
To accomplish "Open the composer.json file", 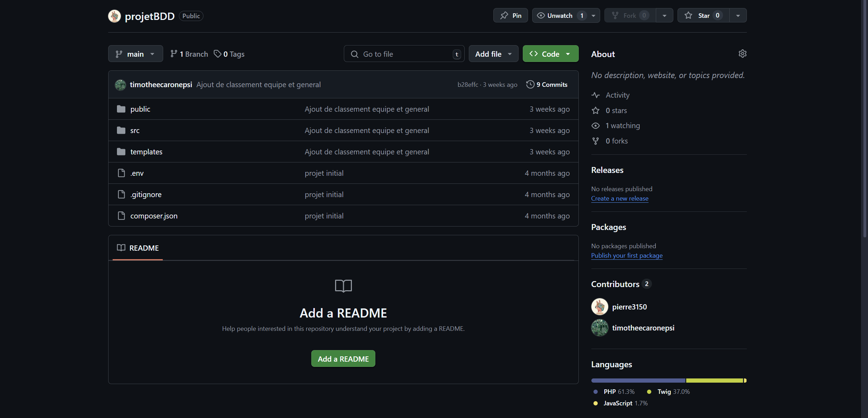I will pyautogui.click(x=154, y=216).
